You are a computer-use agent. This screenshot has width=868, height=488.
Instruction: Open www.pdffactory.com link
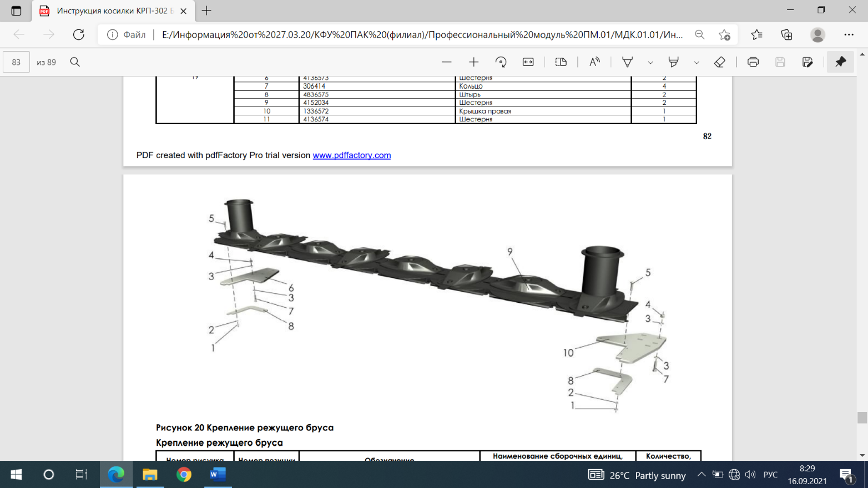click(x=352, y=155)
